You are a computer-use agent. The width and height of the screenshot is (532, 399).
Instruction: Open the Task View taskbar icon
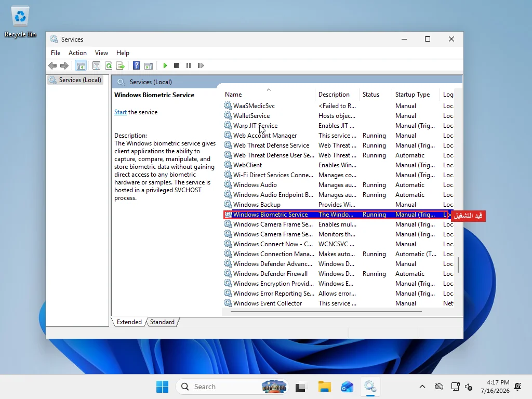click(x=300, y=387)
